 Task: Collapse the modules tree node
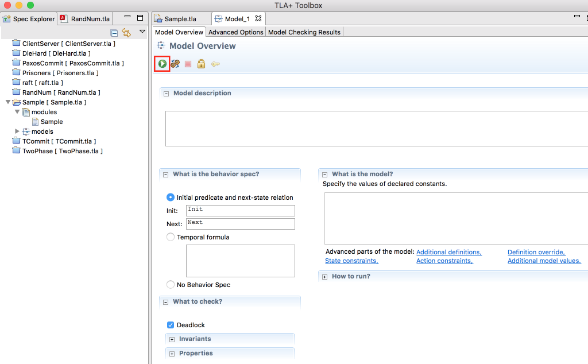coord(17,112)
